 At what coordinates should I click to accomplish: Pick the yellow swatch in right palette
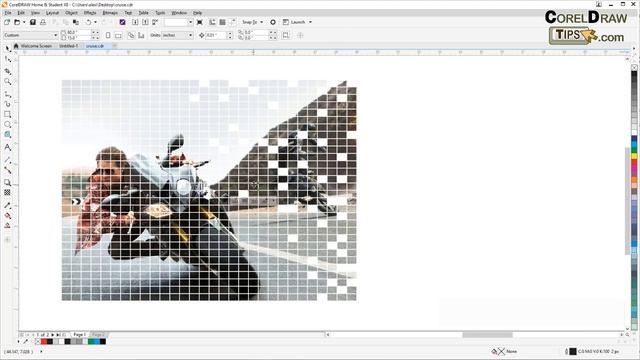coord(634,156)
